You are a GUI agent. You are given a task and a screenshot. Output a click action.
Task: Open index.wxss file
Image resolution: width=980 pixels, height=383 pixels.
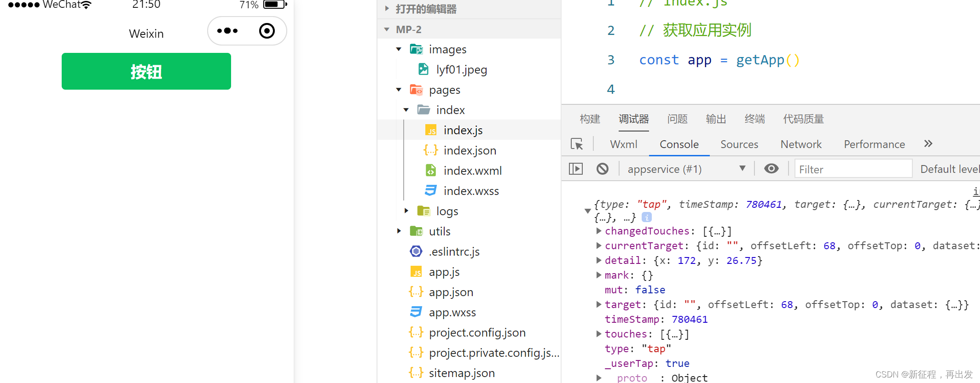pyautogui.click(x=471, y=191)
